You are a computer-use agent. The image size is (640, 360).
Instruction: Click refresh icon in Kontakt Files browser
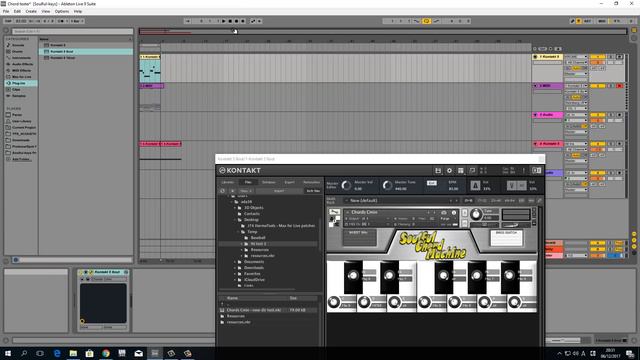(x=222, y=191)
